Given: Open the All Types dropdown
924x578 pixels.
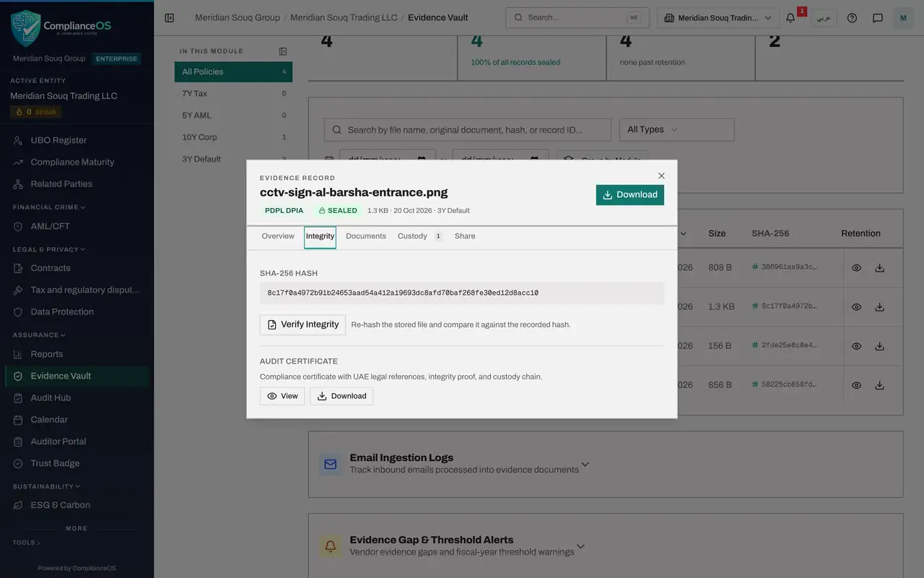Looking at the screenshot, I should (x=676, y=129).
